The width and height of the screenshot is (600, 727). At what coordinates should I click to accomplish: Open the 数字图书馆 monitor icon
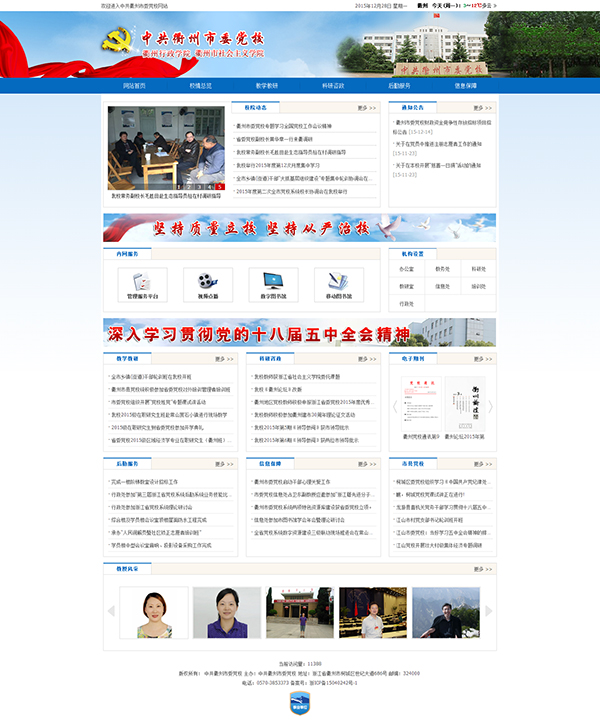pyautogui.click(x=273, y=285)
